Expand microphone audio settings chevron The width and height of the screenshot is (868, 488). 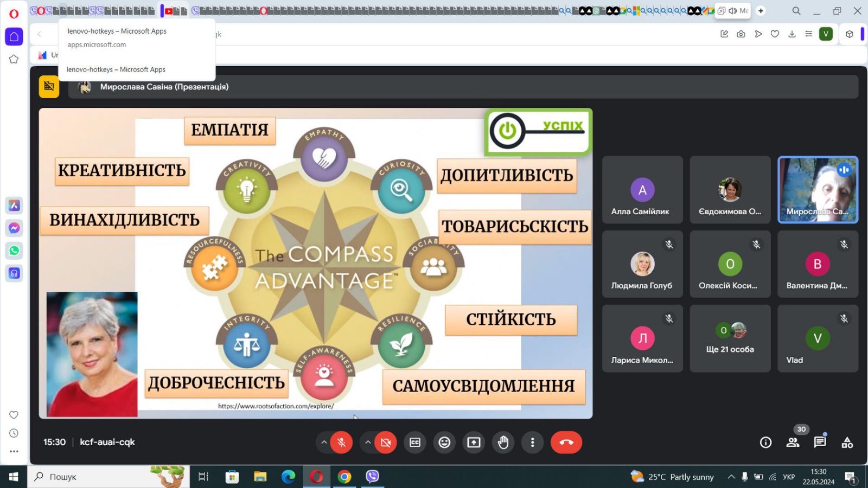click(x=324, y=442)
